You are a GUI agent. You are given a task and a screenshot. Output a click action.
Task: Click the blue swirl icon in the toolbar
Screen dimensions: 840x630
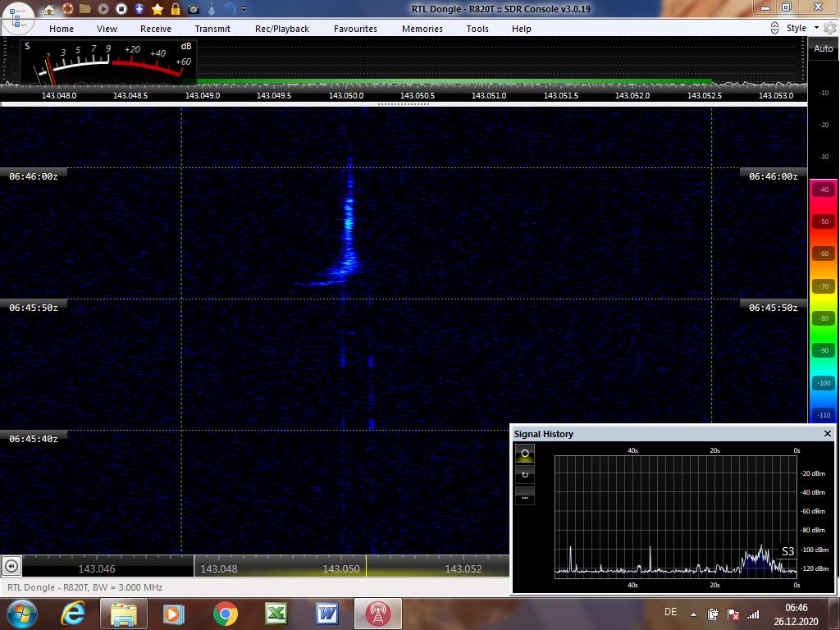pyautogui.click(x=230, y=9)
